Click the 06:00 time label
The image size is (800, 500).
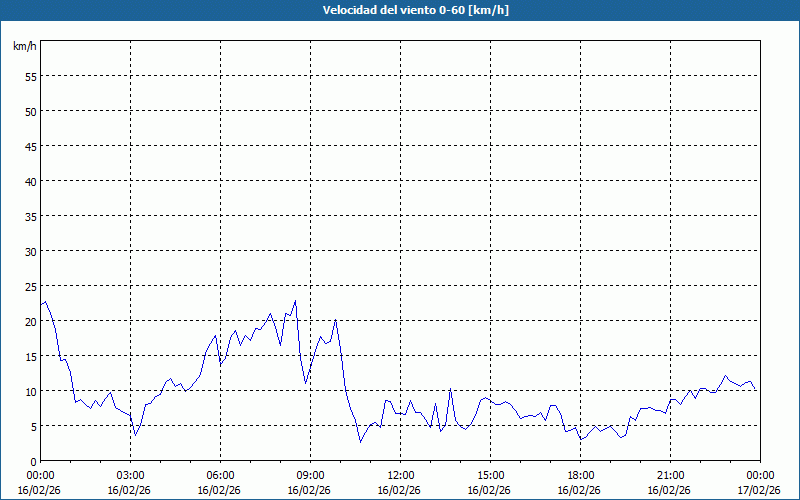tap(220, 475)
